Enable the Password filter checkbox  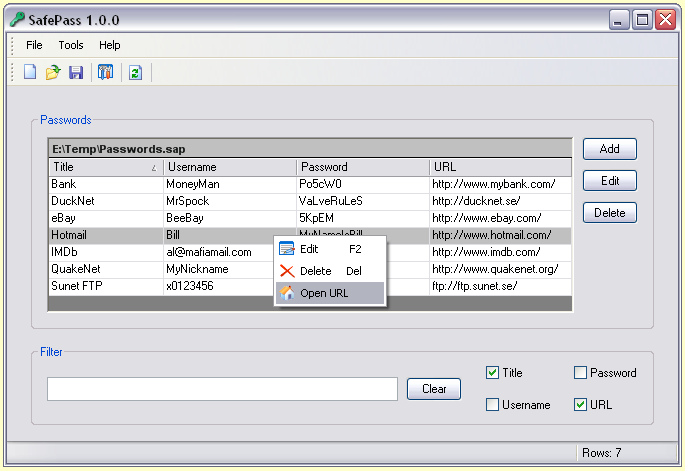coord(580,373)
